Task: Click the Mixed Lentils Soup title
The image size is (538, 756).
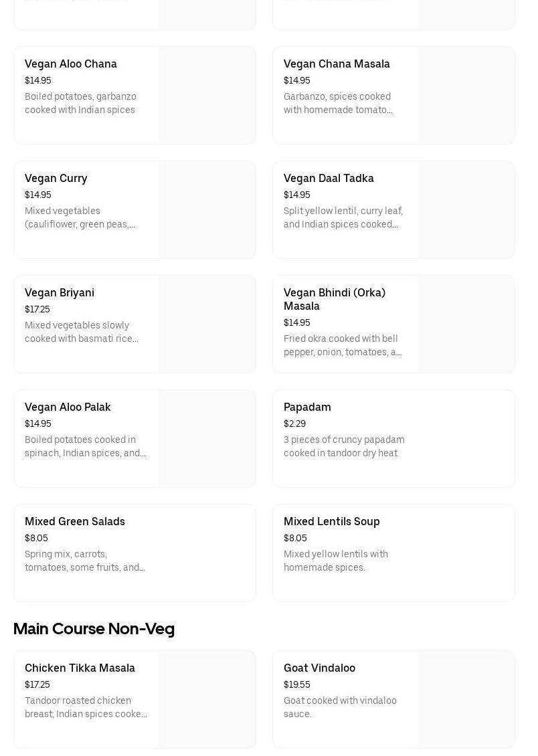Action: point(332,522)
